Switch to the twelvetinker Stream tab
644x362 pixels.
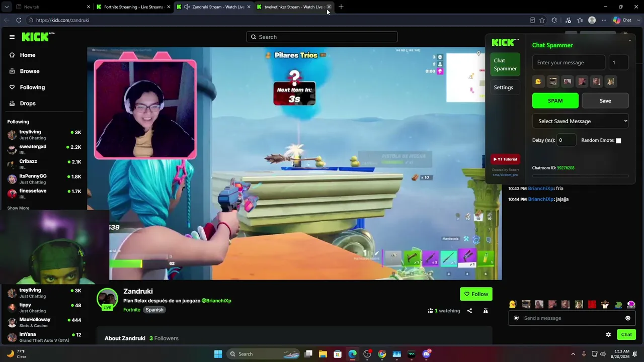294,7
